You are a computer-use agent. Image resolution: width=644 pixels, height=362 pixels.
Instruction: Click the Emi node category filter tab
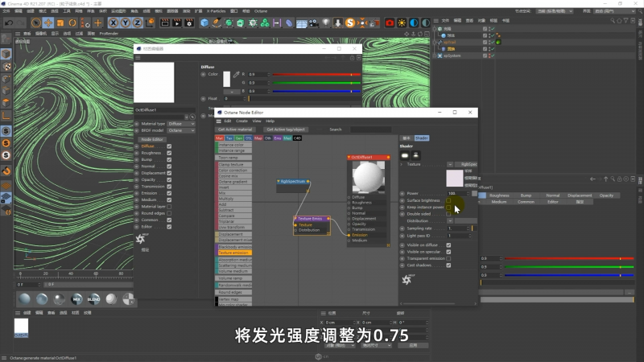click(278, 138)
